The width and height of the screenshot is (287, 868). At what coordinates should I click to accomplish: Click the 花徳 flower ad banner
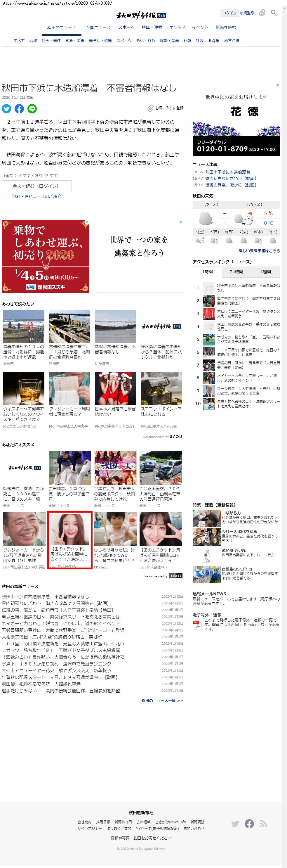tap(236, 119)
